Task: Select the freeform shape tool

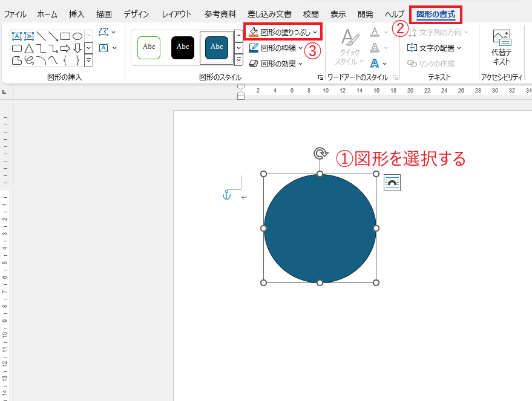Action: pyautogui.click(x=16, y=60)
